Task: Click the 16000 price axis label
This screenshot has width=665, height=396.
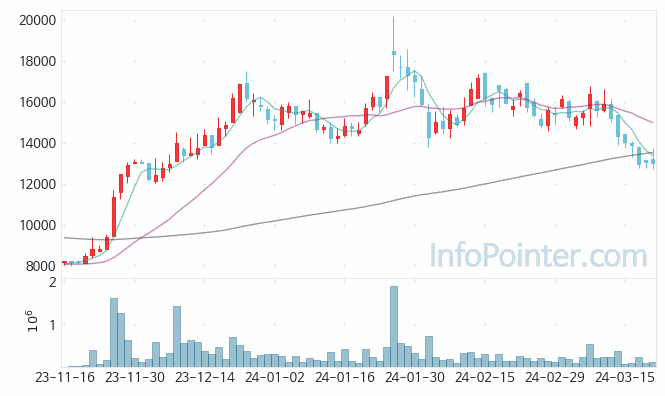Action: 37,102
